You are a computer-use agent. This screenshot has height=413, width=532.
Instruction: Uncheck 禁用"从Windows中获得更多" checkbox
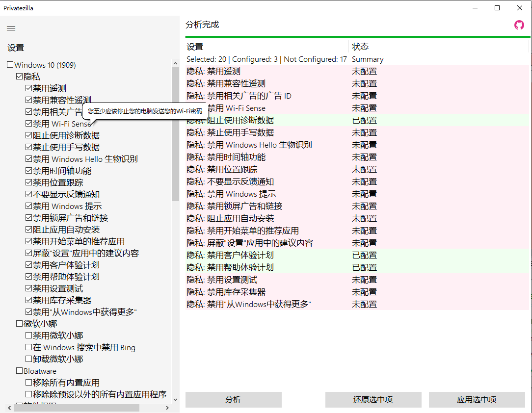pos(29,312)
